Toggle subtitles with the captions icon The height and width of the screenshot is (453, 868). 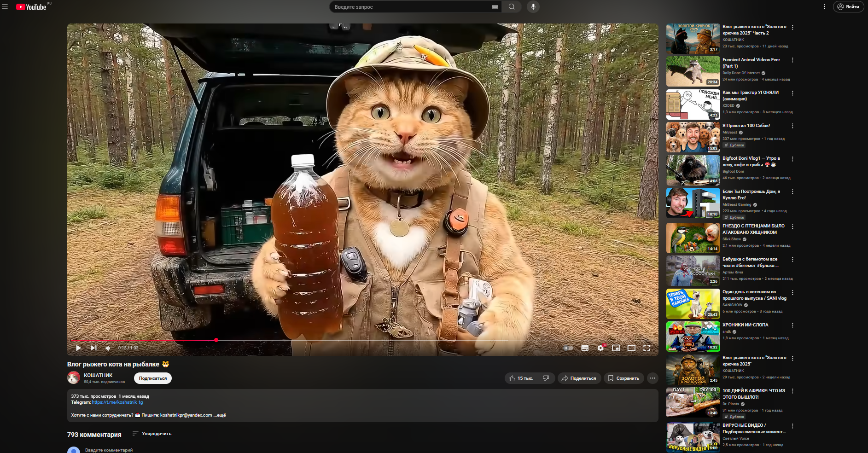pos(585,348)
